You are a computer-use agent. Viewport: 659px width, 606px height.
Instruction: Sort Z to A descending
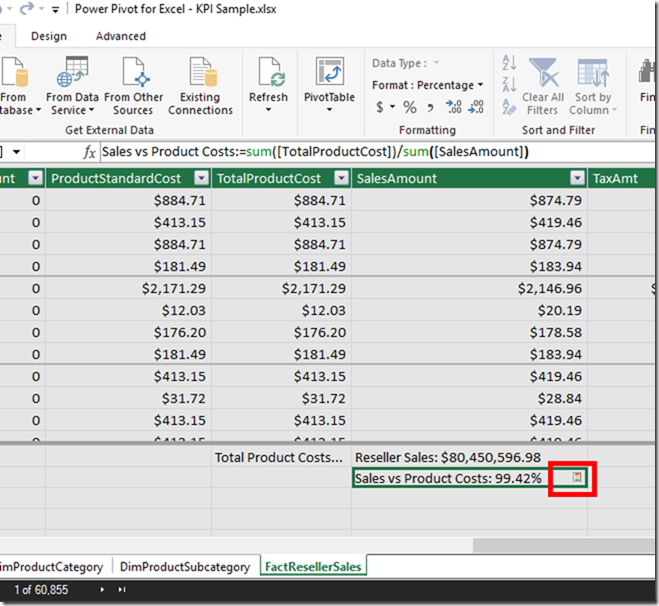pos(509,85)
